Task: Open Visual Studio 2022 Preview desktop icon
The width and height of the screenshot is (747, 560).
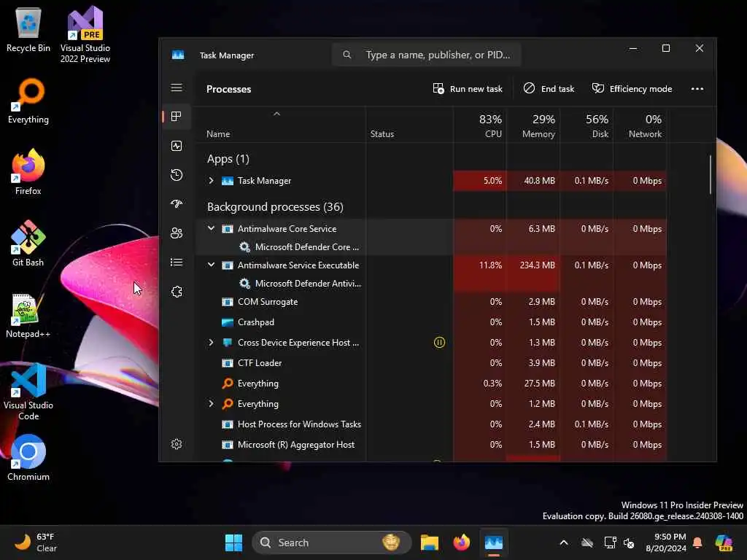Action: pyautogui.click(x=85, y=35)
